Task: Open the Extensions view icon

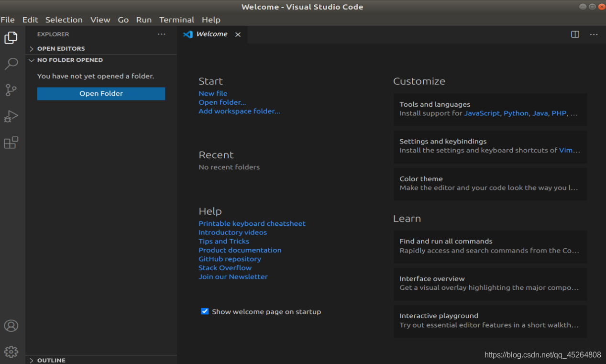Action: coord(11,143)
